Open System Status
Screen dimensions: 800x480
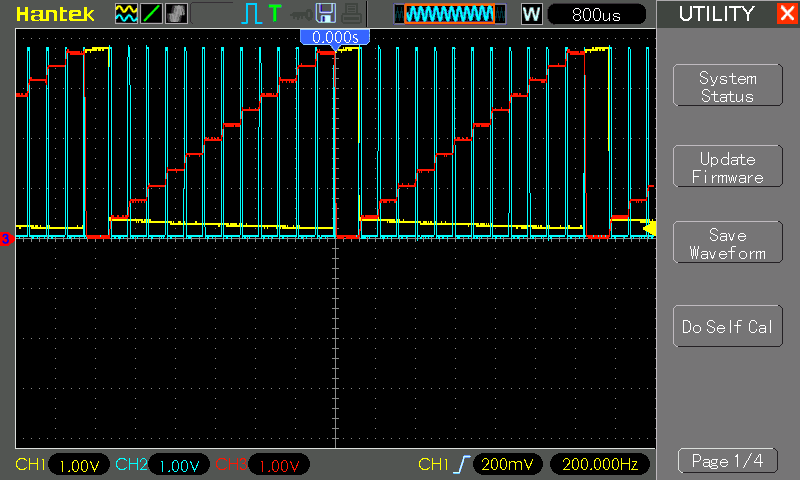point(727,87)
